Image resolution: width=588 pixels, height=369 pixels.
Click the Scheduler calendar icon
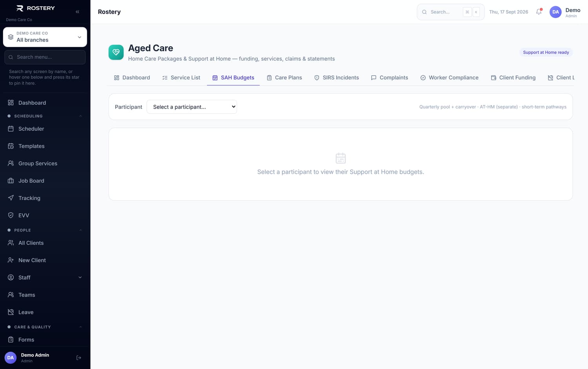pos(11,128)
